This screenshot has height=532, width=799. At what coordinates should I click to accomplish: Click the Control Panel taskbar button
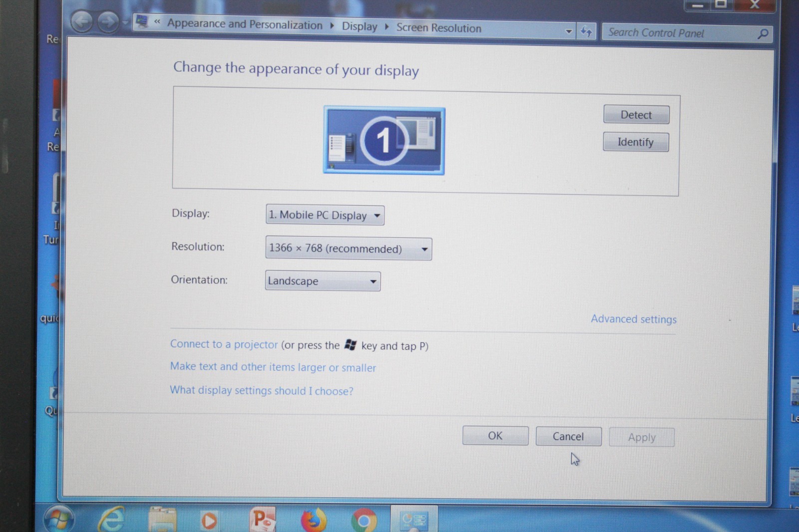tap(414, 520)
